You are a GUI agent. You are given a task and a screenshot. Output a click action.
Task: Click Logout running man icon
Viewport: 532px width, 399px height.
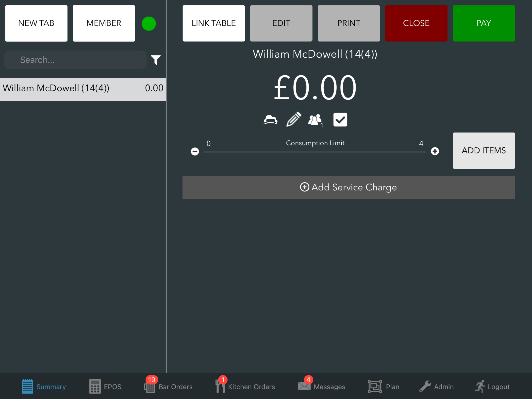(x=492, y=386)
